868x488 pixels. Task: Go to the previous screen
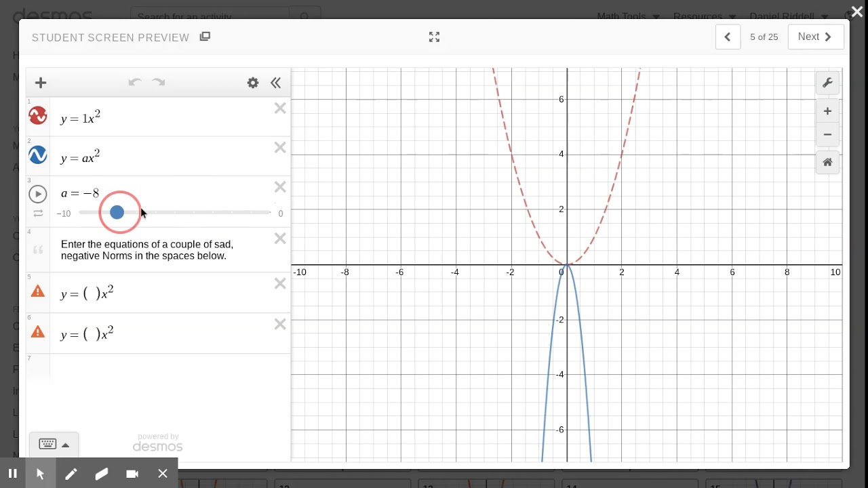click(x=728, y=37)
